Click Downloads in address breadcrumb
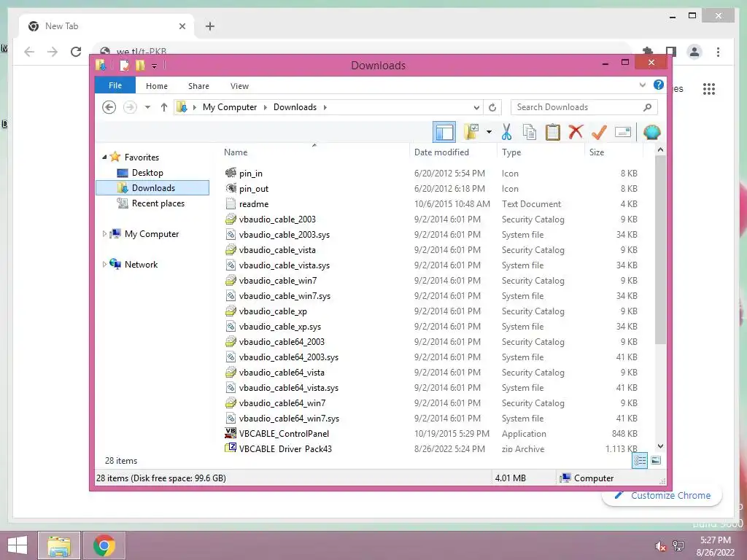 295,107
